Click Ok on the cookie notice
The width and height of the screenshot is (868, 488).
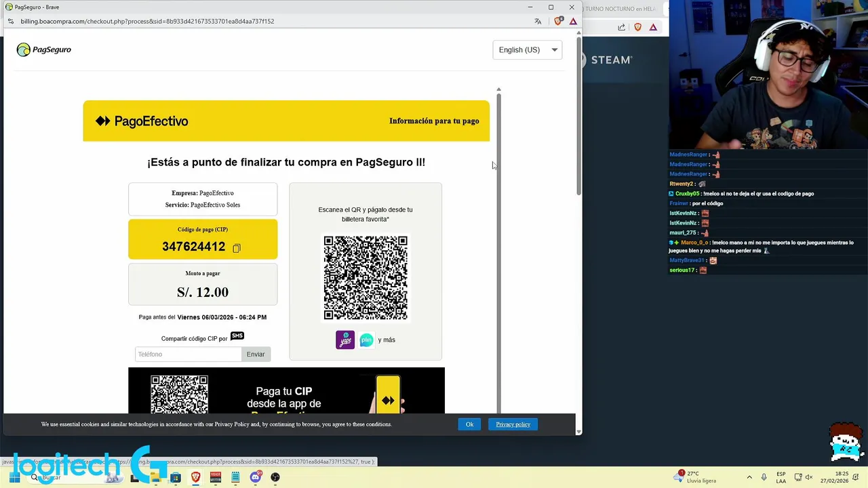click(x=469, y=424)
